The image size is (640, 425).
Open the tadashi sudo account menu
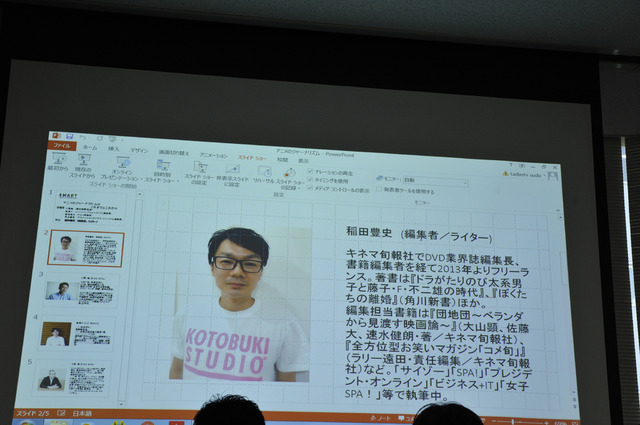coord(526,175)
